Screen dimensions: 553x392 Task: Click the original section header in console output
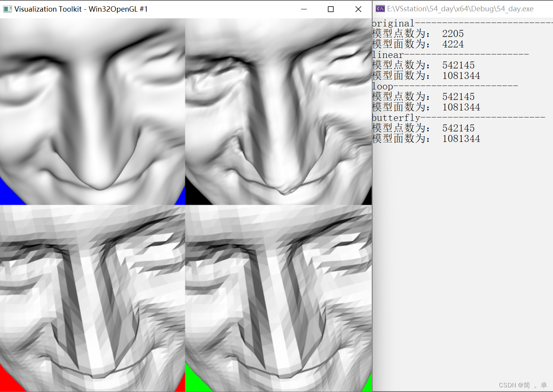coord(393,23)
